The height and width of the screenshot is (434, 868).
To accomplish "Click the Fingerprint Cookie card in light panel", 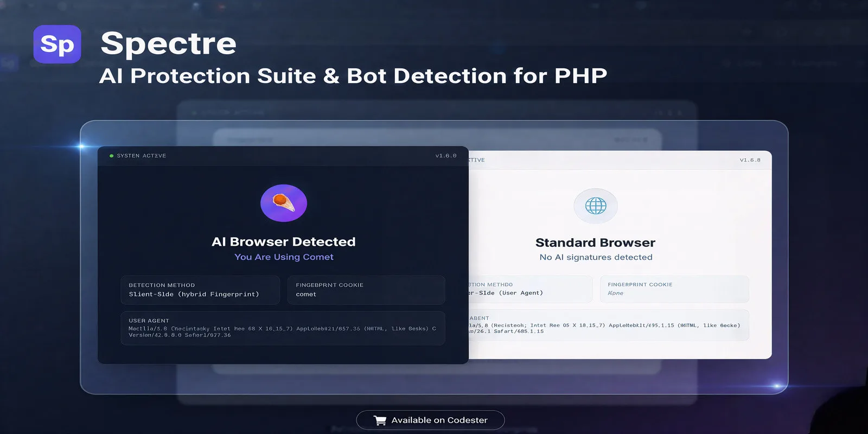I will click(674, 289).
